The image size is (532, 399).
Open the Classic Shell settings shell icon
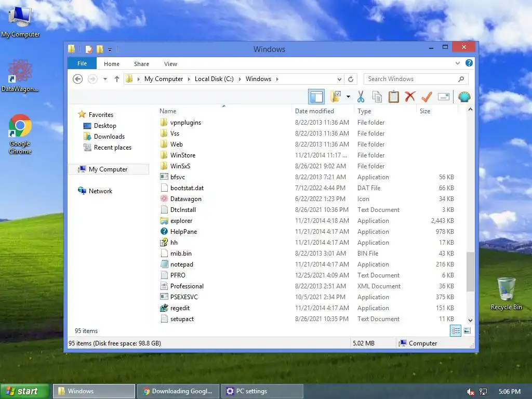pos(464,97)
